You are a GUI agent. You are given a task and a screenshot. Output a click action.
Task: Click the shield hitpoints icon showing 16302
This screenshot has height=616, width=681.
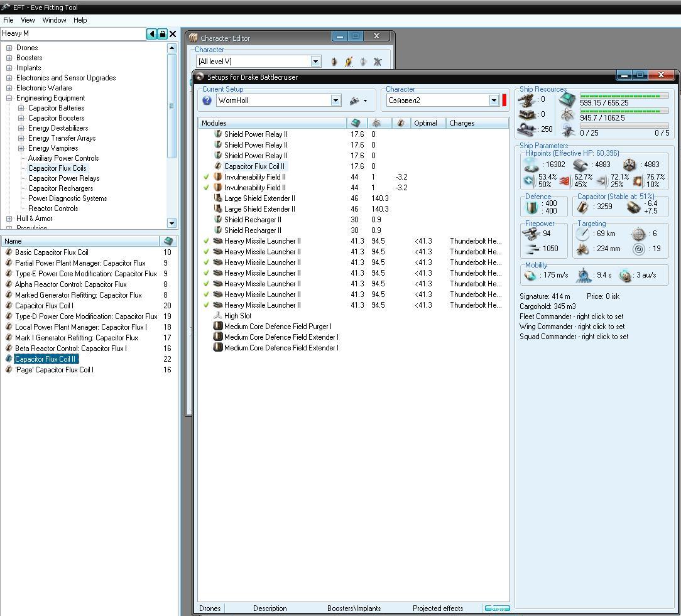pos(531,165)
